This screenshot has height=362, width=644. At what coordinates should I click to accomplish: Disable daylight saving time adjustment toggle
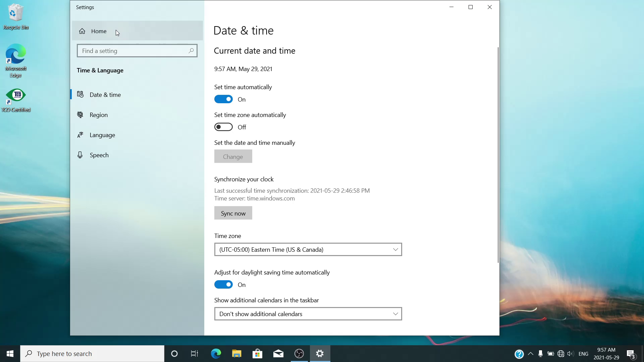pyautogui.click(x=223, y=285)
